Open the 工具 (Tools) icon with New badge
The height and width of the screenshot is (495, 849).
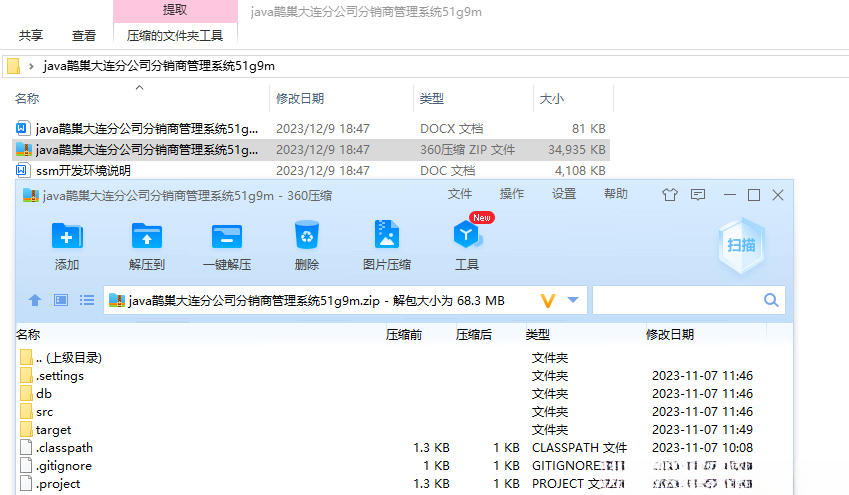click(467, 236)
